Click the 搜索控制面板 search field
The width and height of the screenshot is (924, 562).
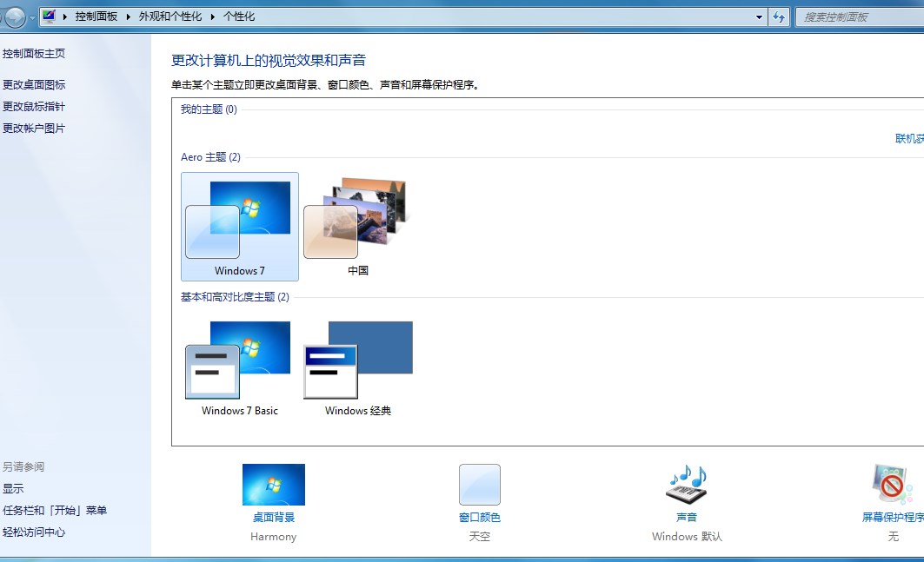tap(861, 17)
